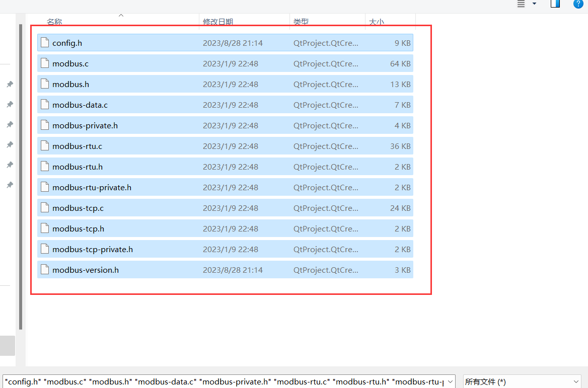Click the document icon for modbus-rtu.c
This screenshot has width=588, height=388.
pyautogui.click(x=44, y=146)
